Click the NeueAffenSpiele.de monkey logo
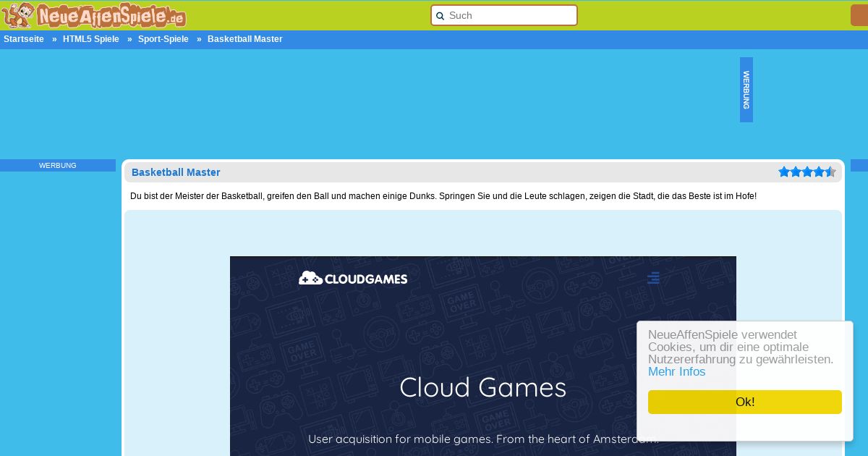The width and height of the screenshot is (868, 456). tap(94, 14)
